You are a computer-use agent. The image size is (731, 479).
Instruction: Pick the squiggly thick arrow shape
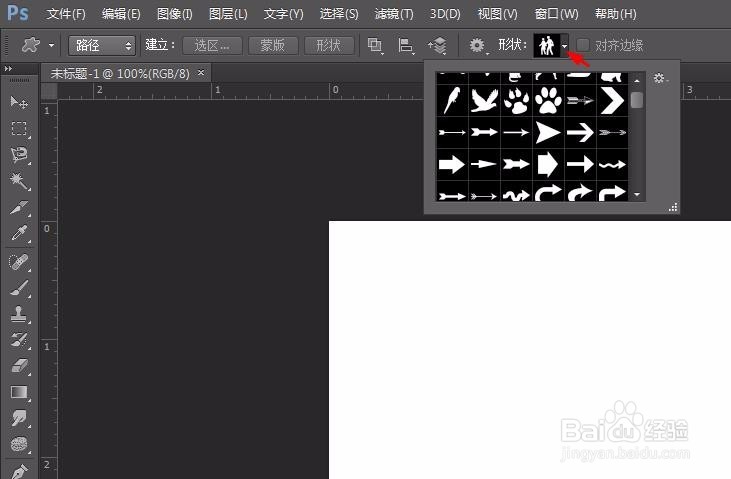pyautogui.click(x=516, y=194)
